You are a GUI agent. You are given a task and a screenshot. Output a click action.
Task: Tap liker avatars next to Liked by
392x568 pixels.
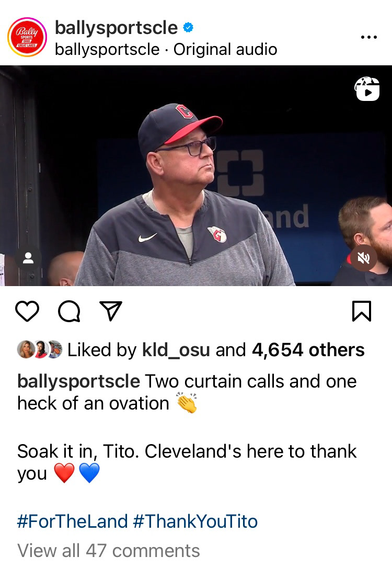coord(40,349)
